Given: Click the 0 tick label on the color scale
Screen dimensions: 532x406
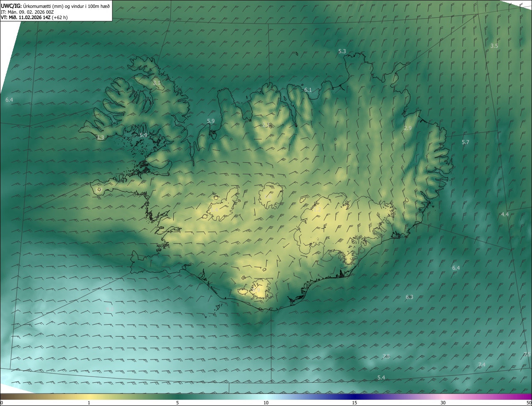Looking at the screenshot, I should point(2,403).
